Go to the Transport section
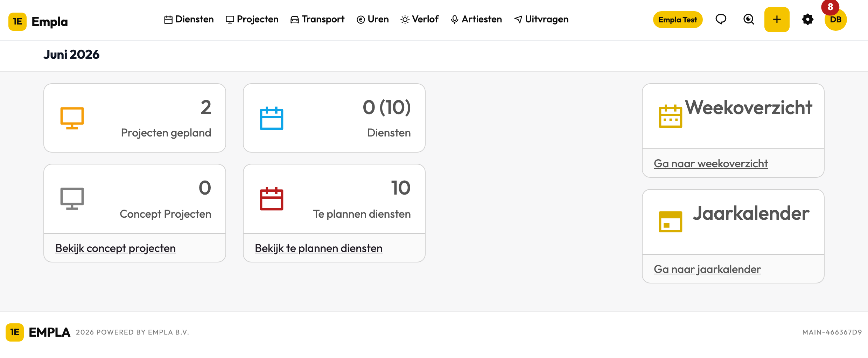The height and width of the screenshot is (358, 868). [x=317, y=19]
